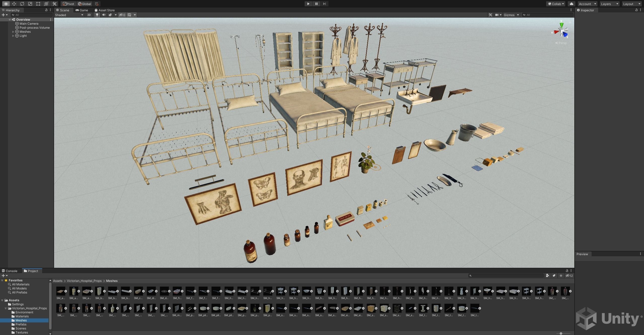
Task: Open Hierarchy panel more options menu
Action: click(x=50, y=10)
